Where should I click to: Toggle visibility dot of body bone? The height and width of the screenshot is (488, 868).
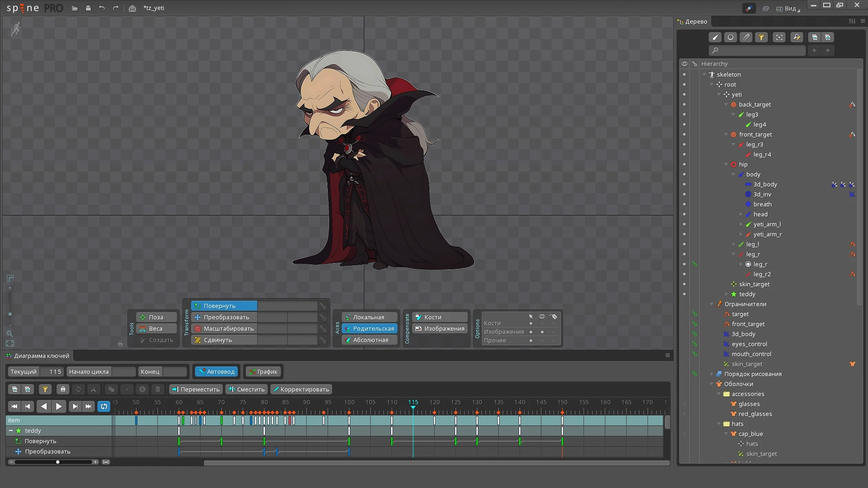(684, 174)
